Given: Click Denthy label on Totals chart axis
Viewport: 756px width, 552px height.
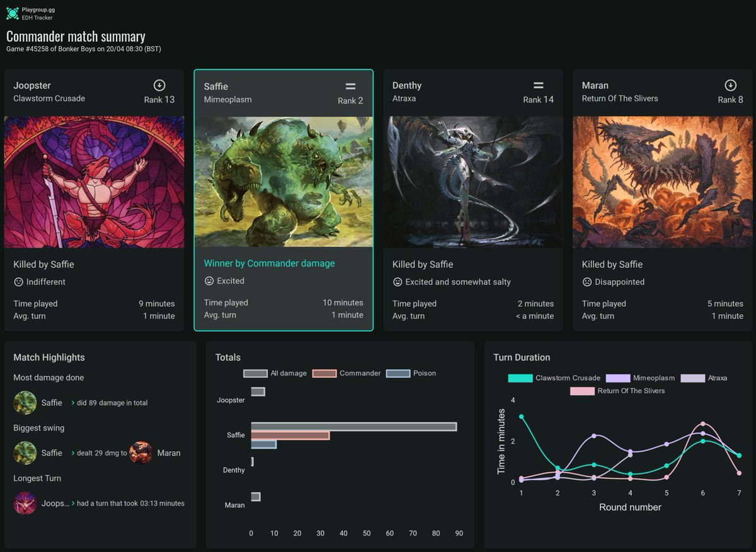Looking at the screenshot, I should (234, 470).
